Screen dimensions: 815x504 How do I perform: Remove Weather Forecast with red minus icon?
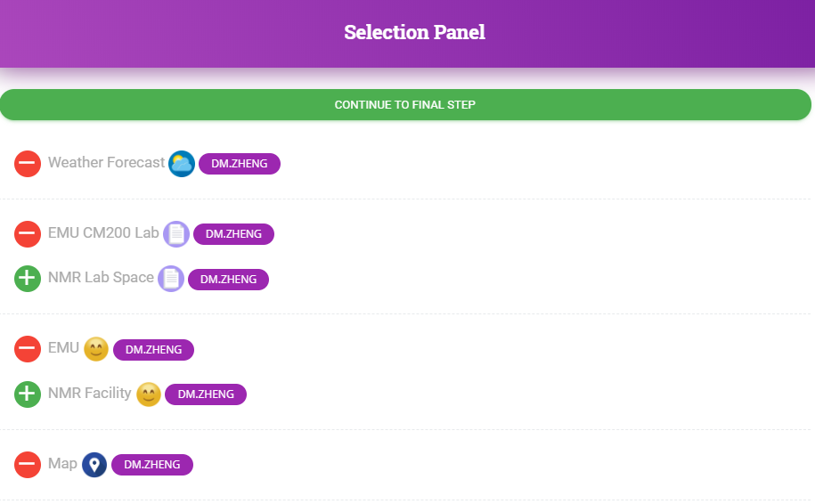coord(28,164)
